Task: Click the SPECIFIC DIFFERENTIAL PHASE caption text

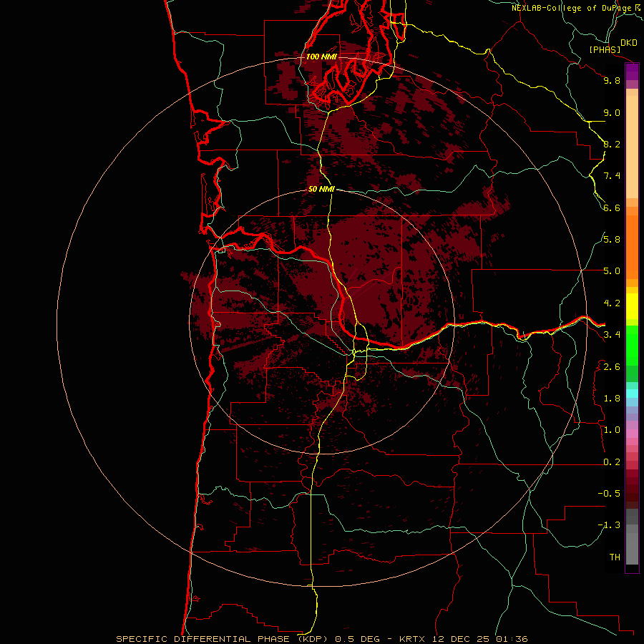Action: (204, 639)
